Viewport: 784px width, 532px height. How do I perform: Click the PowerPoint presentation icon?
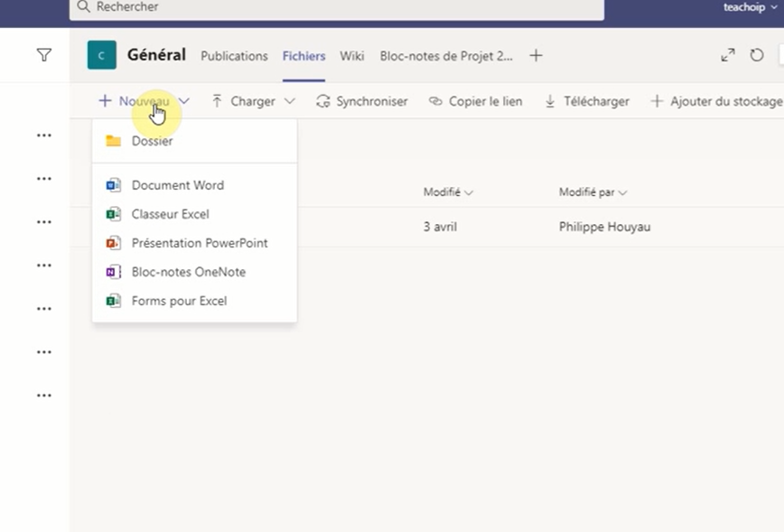click(x=114, y=244)
